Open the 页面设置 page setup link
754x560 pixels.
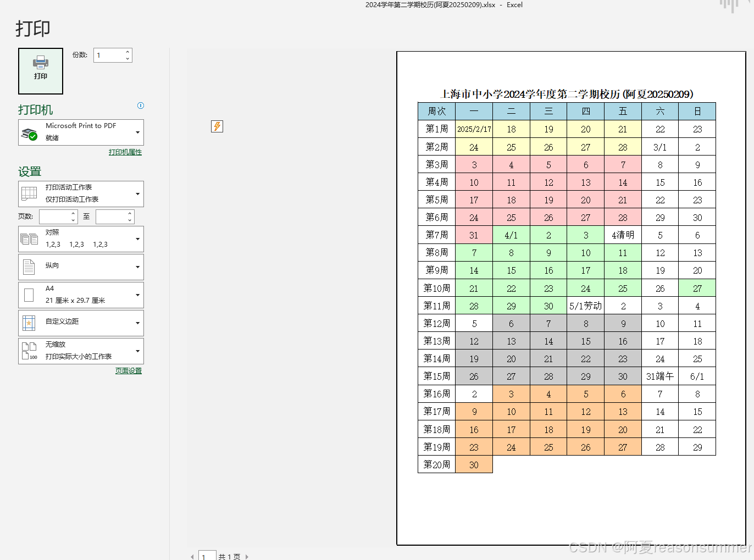(x=129, y=371)
